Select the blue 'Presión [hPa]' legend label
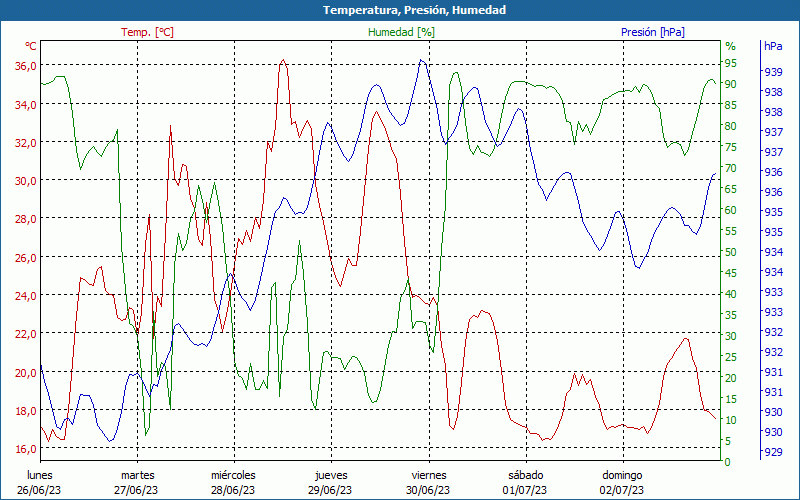 coord(653,32)
